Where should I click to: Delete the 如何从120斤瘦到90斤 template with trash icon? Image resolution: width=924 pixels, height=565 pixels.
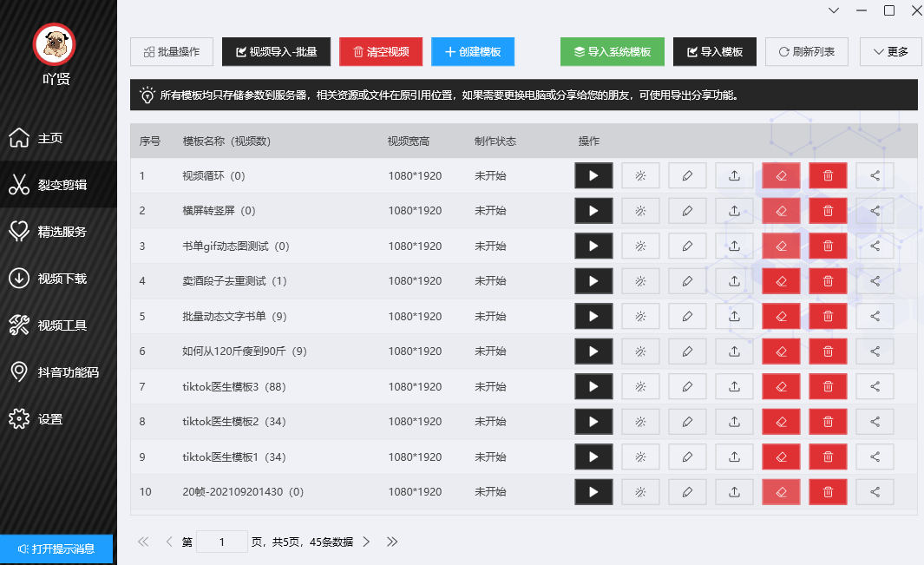[828, 351]
